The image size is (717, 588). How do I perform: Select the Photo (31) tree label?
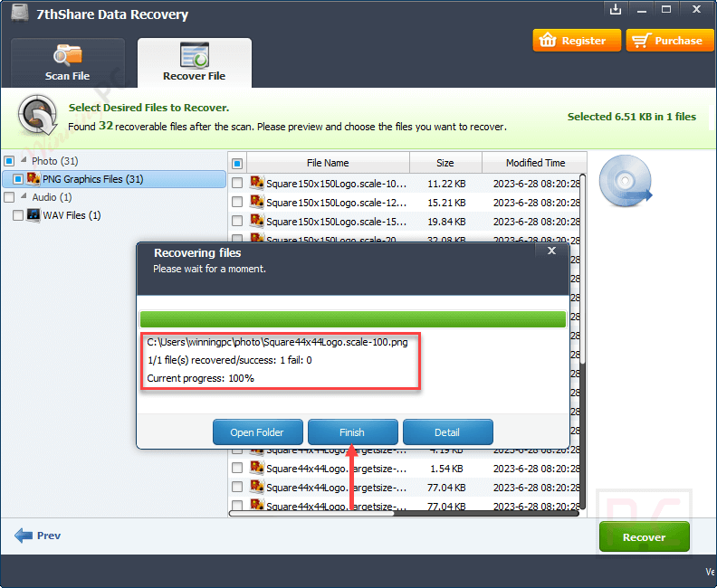coord(55,161)
